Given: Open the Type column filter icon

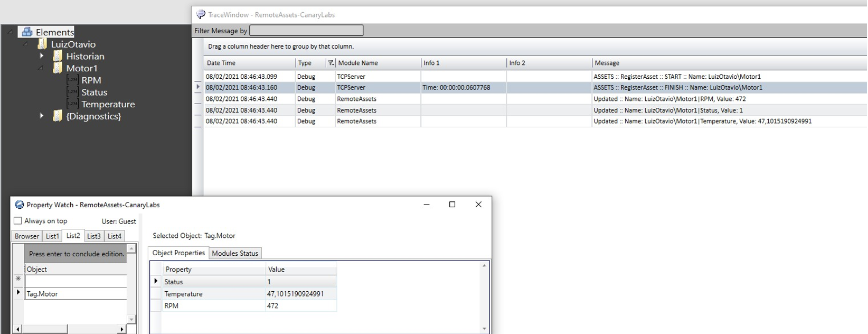Looking at the screenshot, I should click(x=331, y=63).
